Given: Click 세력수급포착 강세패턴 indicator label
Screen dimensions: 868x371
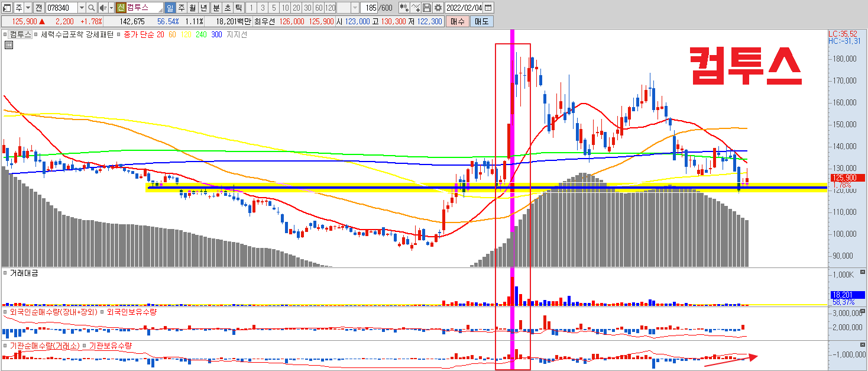Looking at the screenshot, I should point(77,34).
